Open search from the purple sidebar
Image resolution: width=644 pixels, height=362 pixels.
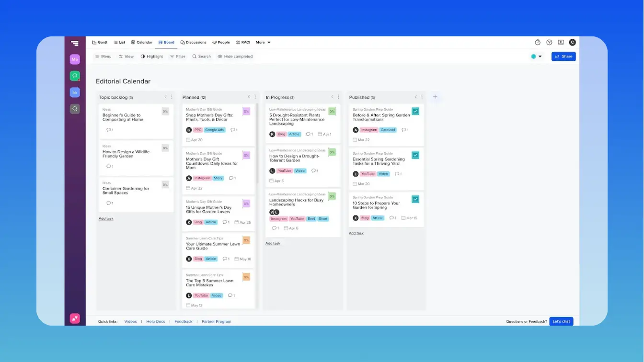click(x=75, y=109)
